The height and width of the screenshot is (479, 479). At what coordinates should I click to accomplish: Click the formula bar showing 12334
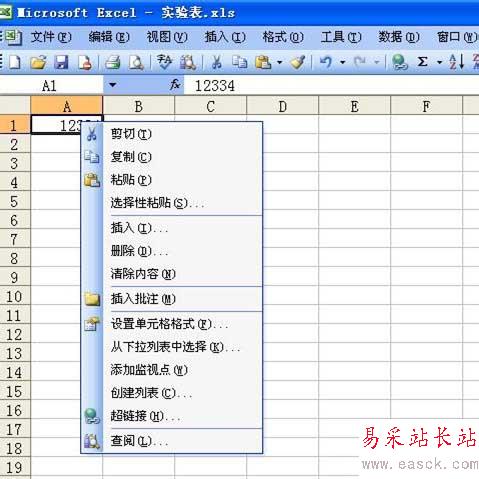click(331, 86)
